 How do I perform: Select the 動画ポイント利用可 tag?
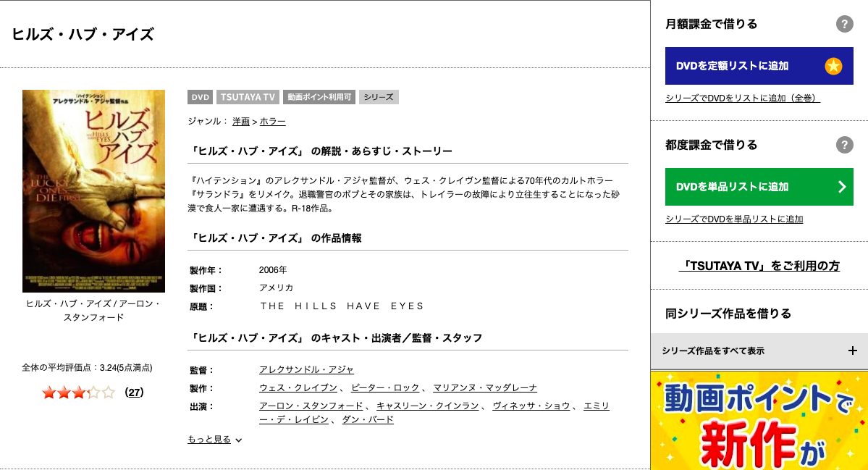click(x=319, y=97)
